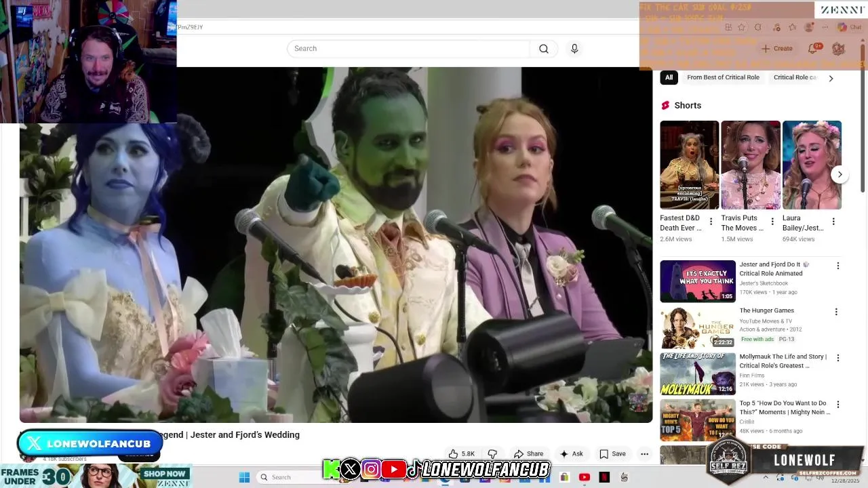Screen dimensions: 868x488
Task: Select the All filter chip
Action: point(669,77)
